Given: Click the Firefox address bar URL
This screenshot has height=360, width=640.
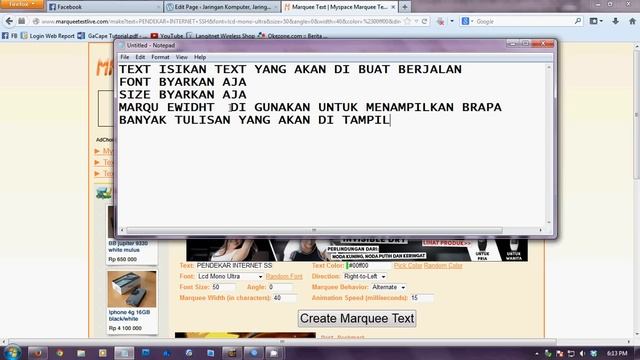Looking at the screenshot, I should click(221, 21).
